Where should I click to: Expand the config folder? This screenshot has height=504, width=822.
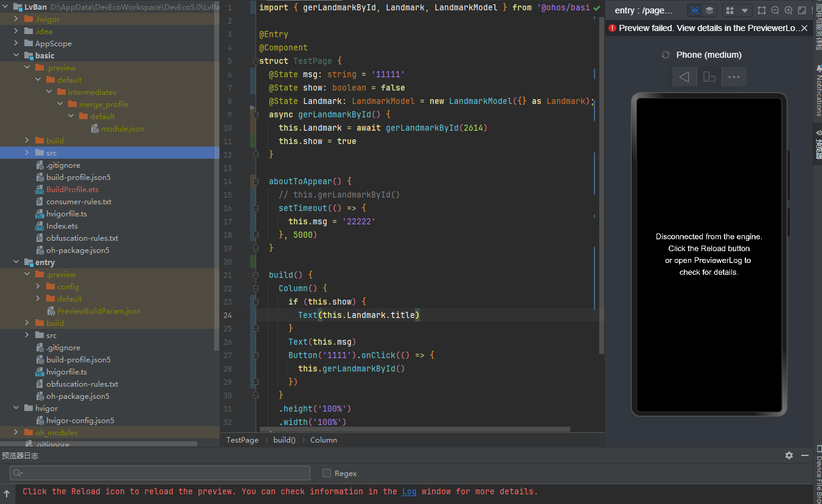tap(38, 286)
